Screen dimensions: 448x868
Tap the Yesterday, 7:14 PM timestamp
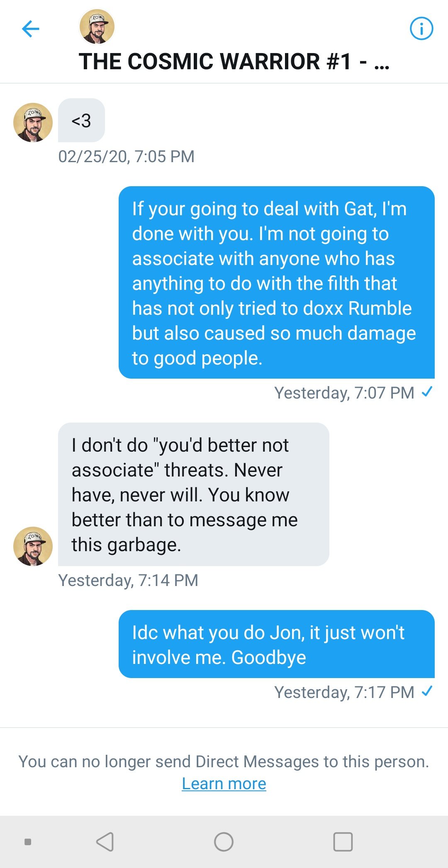tap(128, 581)
